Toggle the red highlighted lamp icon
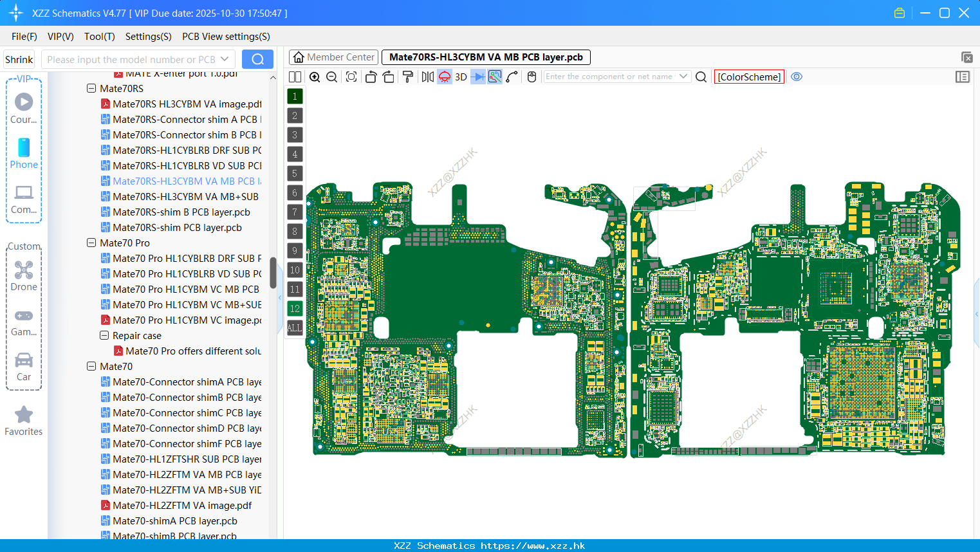The image size is (980, 552). point(445,77)
